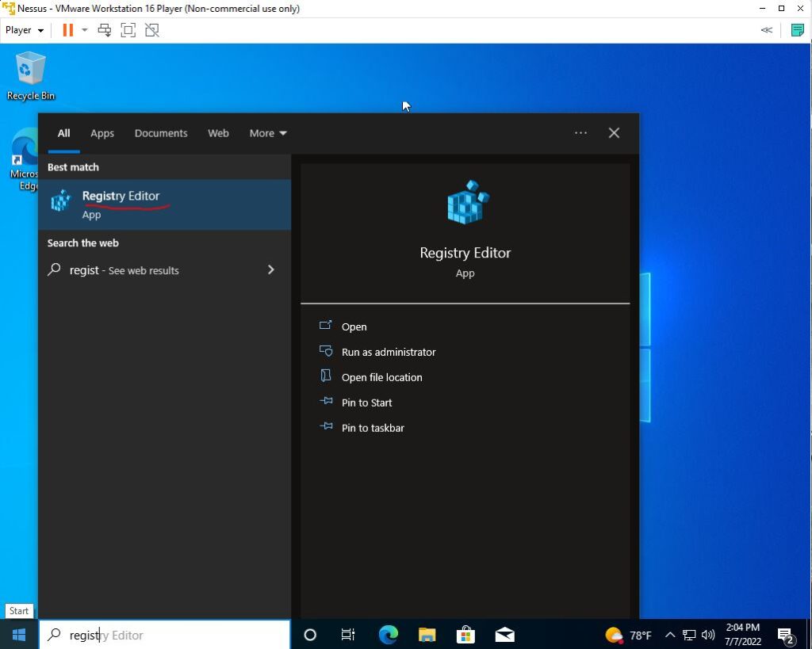Open the power options dropdown arrow
The height and width of the screenshot is (649, 812).
[x=85, y=30]
